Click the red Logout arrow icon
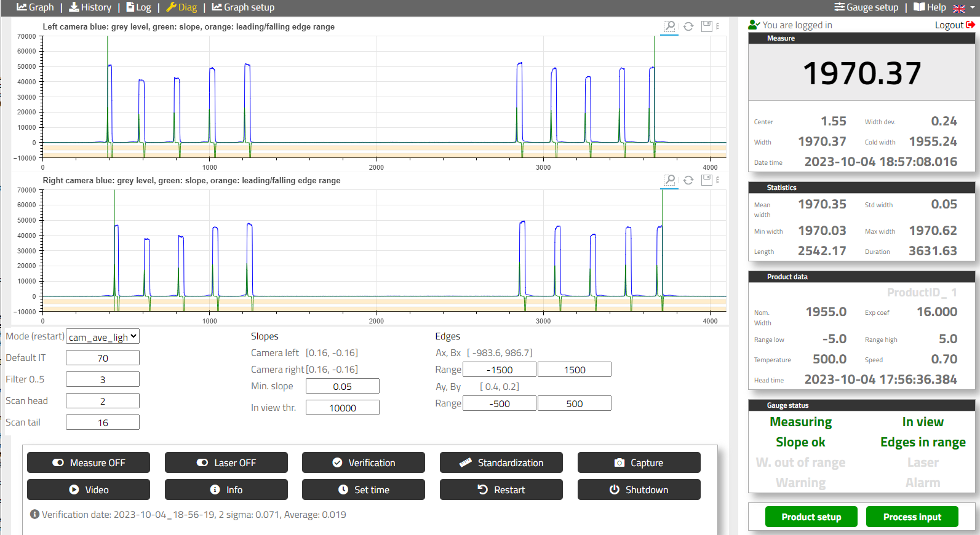This screenshot has width=980, height=535. pyautogui.click(x=971, y=25)
